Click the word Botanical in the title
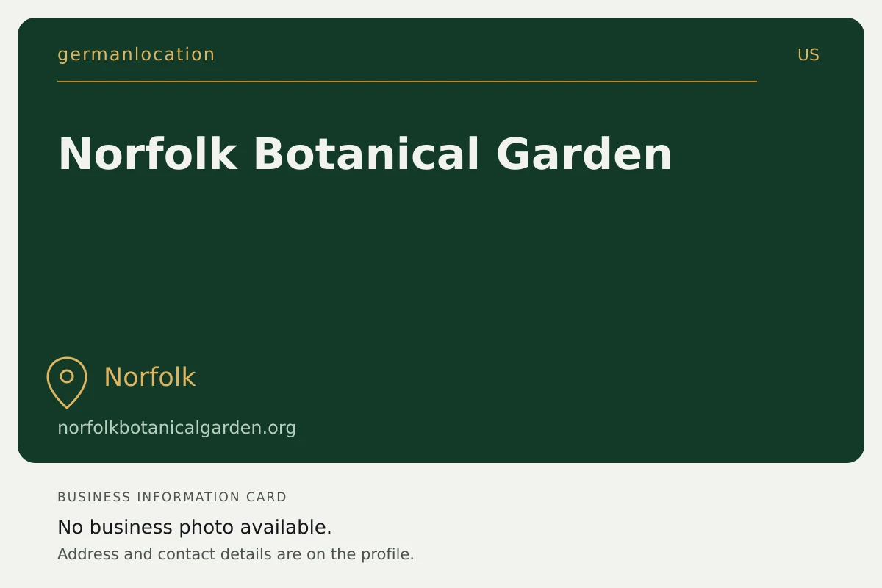Image resolution: width=882 pixels, height=588 pixels. 366,154
